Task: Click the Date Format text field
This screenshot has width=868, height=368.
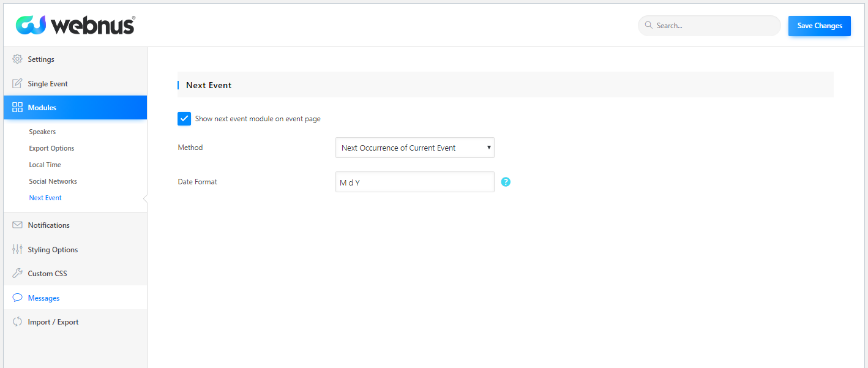Action: point(414,182)
